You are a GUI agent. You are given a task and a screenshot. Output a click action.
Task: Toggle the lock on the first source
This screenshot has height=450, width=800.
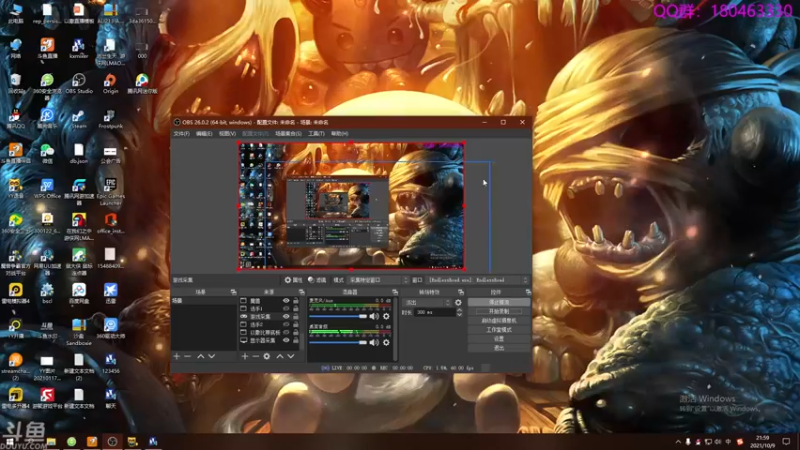point(297,301)
